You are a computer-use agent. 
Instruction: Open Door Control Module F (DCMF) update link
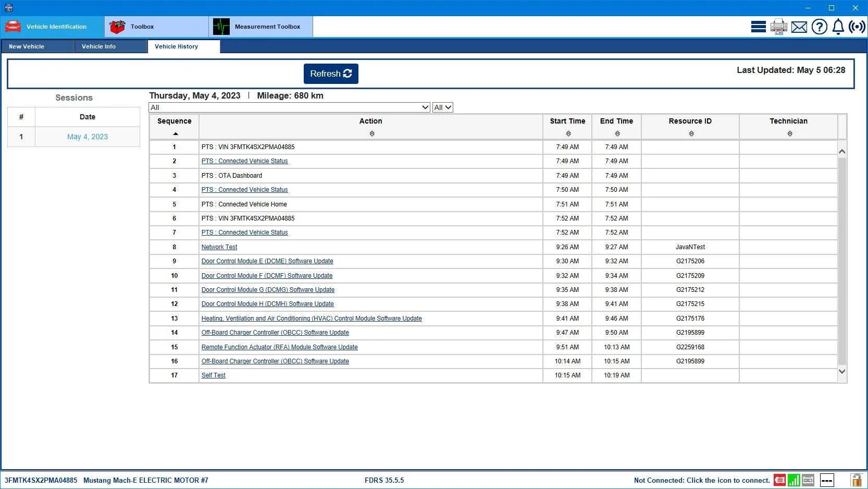pyautogui.click(x=267, y=276)
